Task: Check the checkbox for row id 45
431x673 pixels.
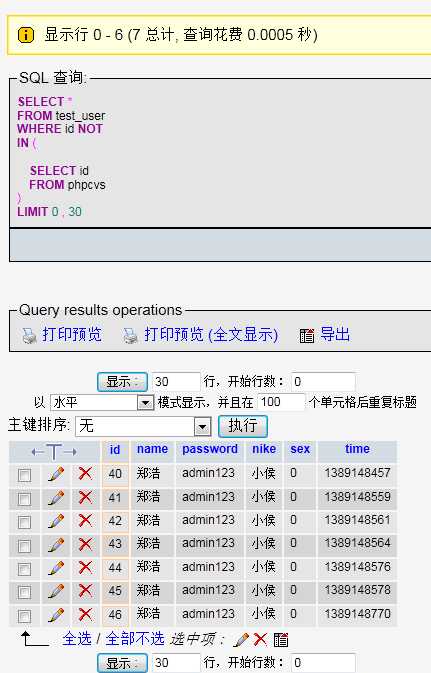Action: tap(24, 592)
